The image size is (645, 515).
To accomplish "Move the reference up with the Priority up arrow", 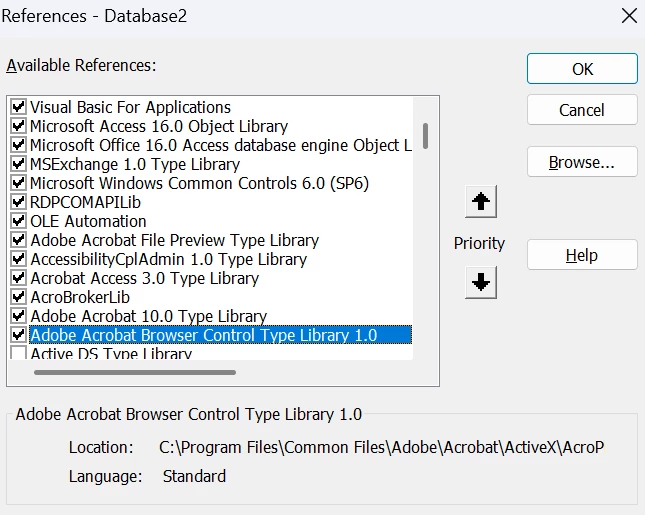I will click(480, 202).
